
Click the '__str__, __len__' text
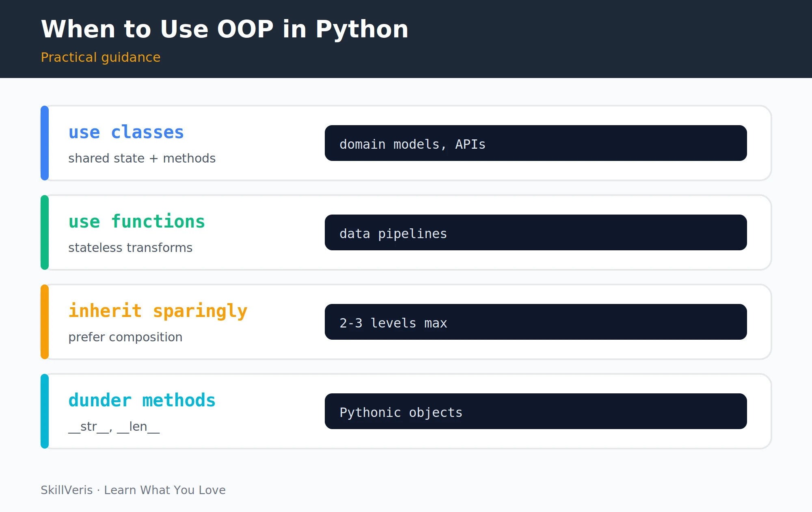coord(114,427)
